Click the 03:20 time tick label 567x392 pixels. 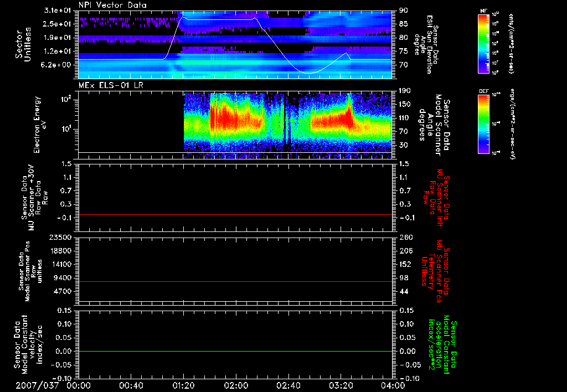(x=341, y=386)
